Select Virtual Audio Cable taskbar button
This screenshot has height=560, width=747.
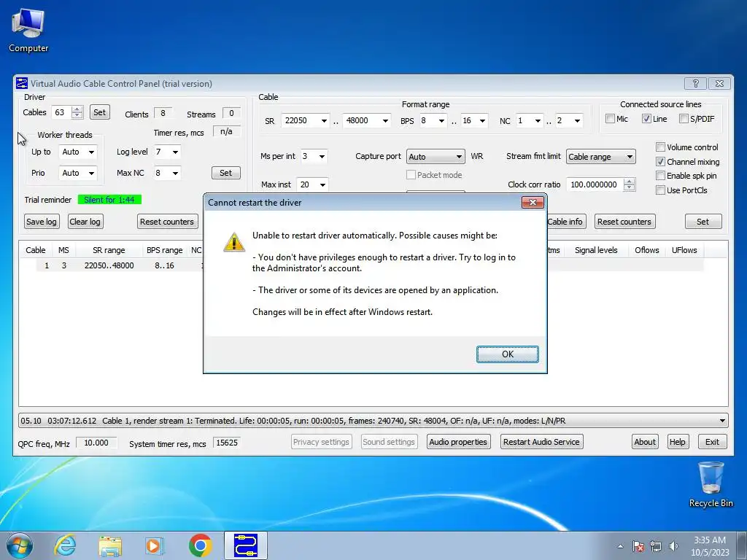(x=246, y=545)
